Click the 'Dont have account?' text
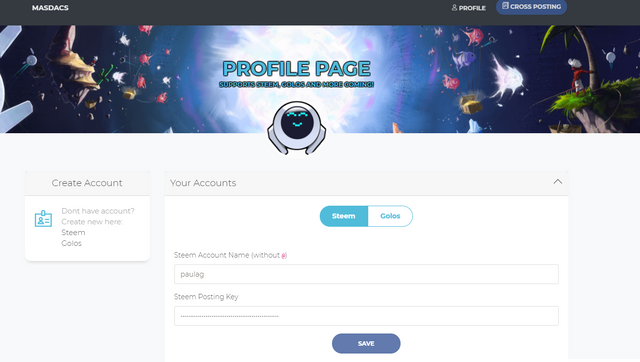Screen dimensions: 640x362 (x=98, y=211)
